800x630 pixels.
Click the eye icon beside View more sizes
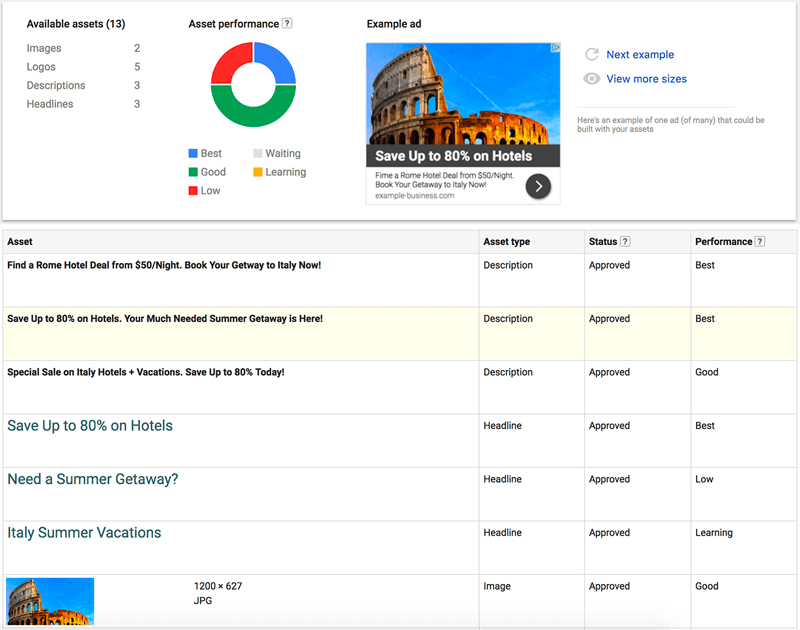tap(590, 79)
